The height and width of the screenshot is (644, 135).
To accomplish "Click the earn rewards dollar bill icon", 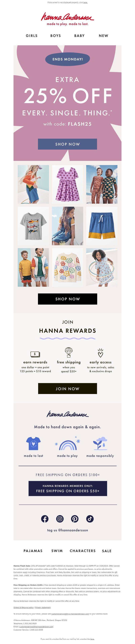I will tap(35, 354).
